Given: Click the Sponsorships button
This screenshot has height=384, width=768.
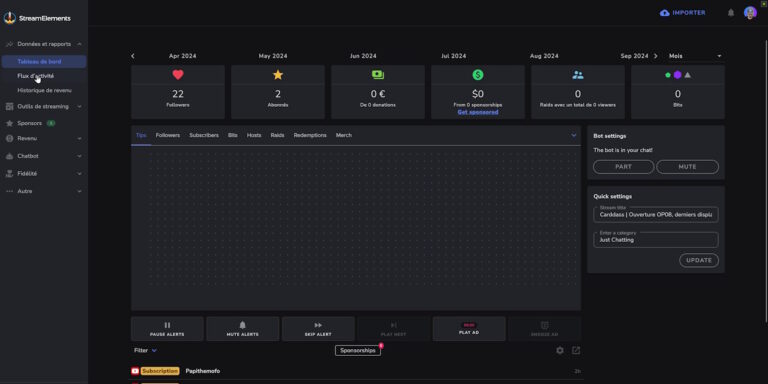Looking at the screenshot, I should tap(358, 351).
